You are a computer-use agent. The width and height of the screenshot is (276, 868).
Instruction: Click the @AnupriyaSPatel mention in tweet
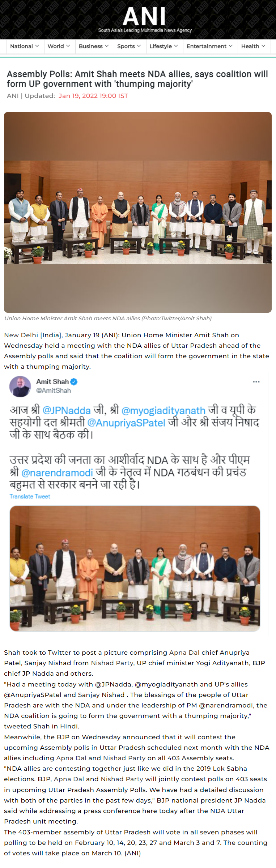click(126, 423)
